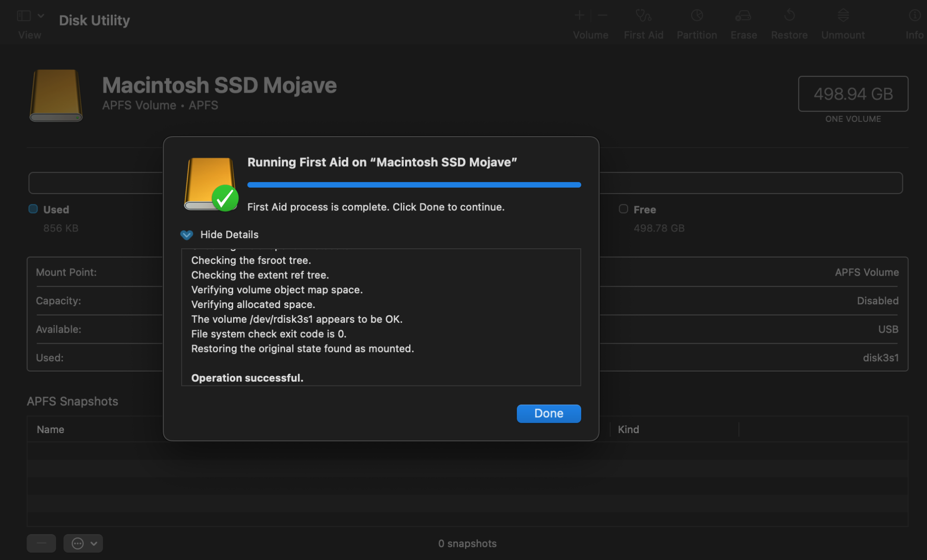Click the Name column header
This screenshot has width=927, height=560.
pos(51,429)
